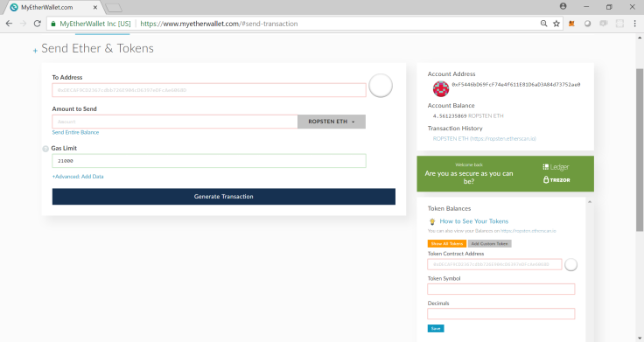
Task: Open a new browser tab
Action: [x=114, y=8]
